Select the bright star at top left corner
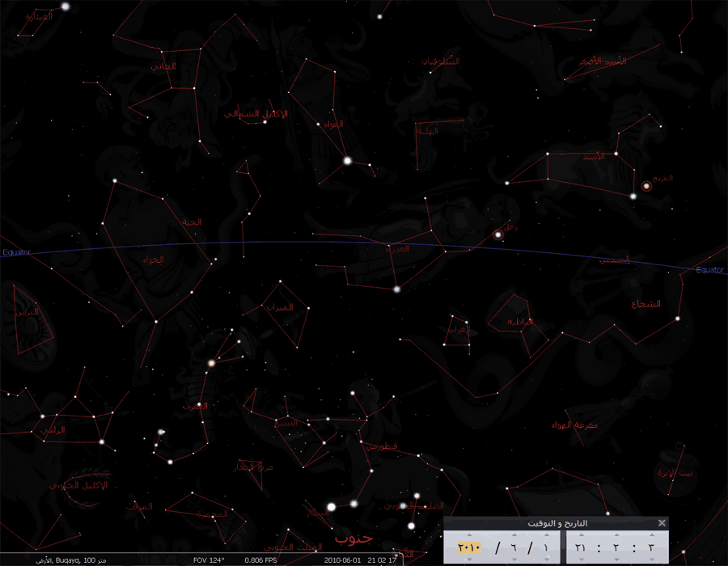This screenshot has height=566, width=728. (x=66, y=6)
